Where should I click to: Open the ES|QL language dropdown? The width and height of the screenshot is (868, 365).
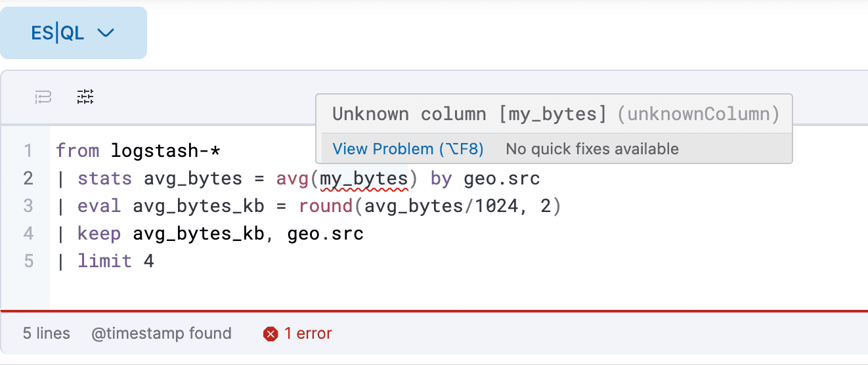coord(73,33)
